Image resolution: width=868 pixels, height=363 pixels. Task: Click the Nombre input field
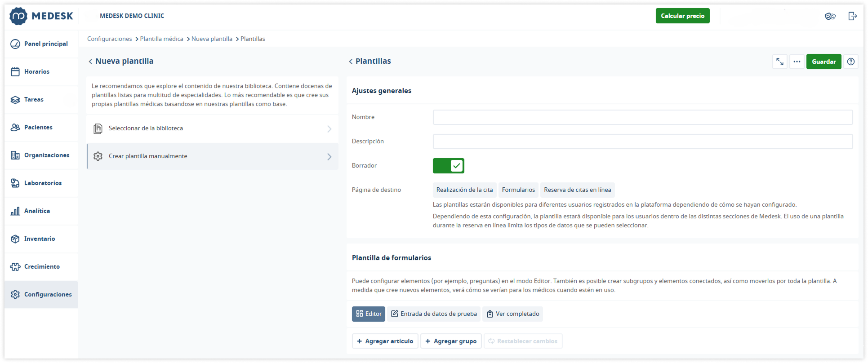[x=643, y=117]
